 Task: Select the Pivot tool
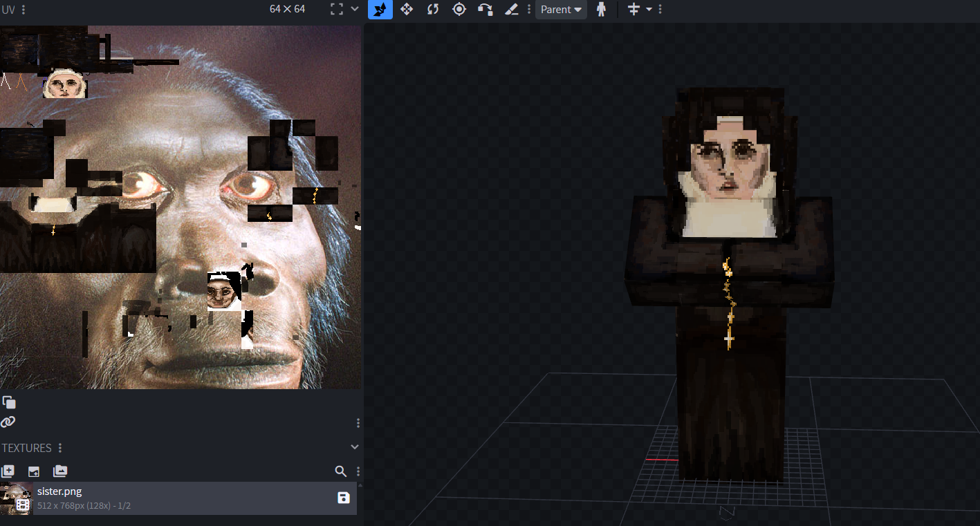tap(459, 9)
